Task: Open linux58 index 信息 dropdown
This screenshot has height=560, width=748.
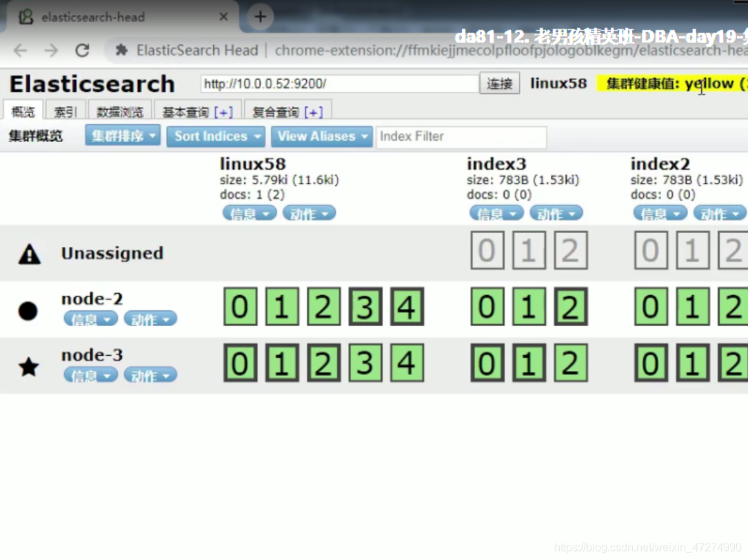Action: pyautogui.click(x=250, y=213)
